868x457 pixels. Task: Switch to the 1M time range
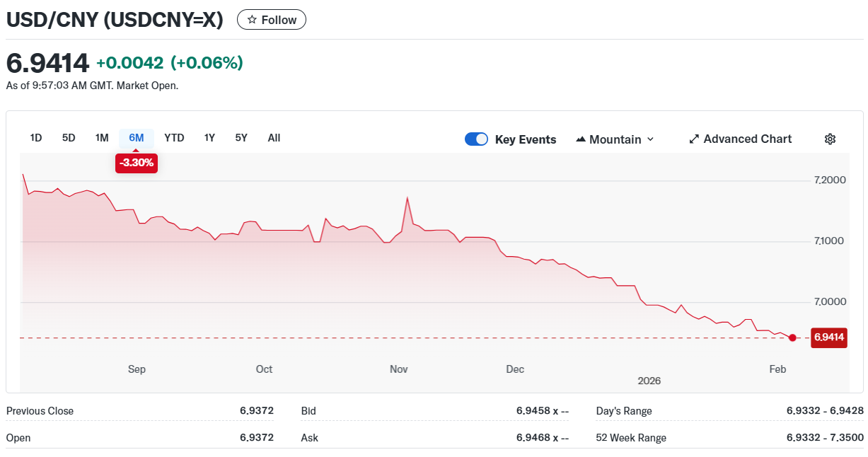point(102,138)
